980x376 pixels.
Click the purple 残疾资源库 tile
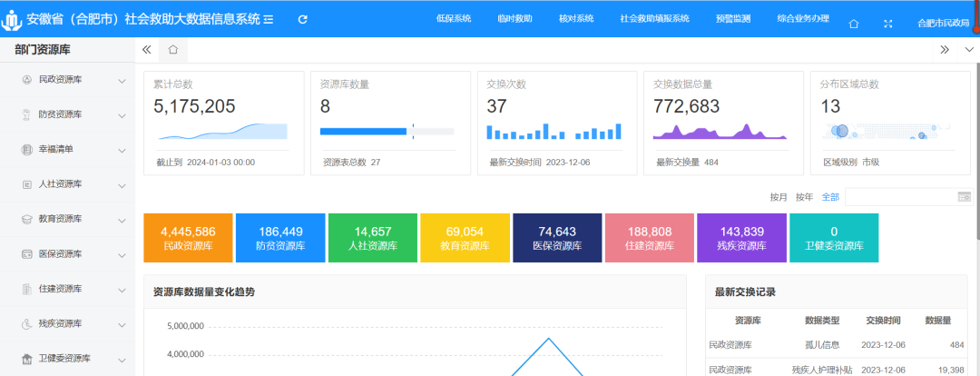742,238
